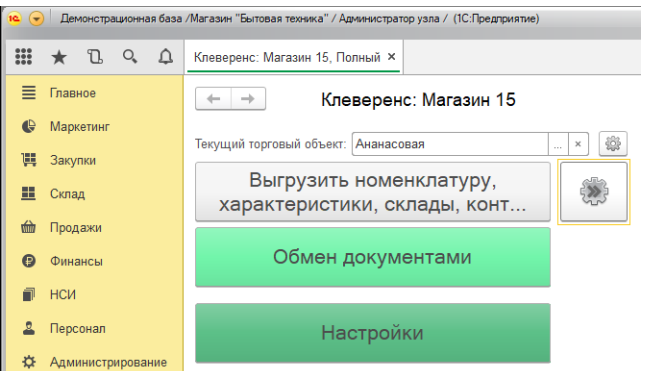Click the Обмен документами button
This screenshot has height=371, width=657.
coord(372,257)
